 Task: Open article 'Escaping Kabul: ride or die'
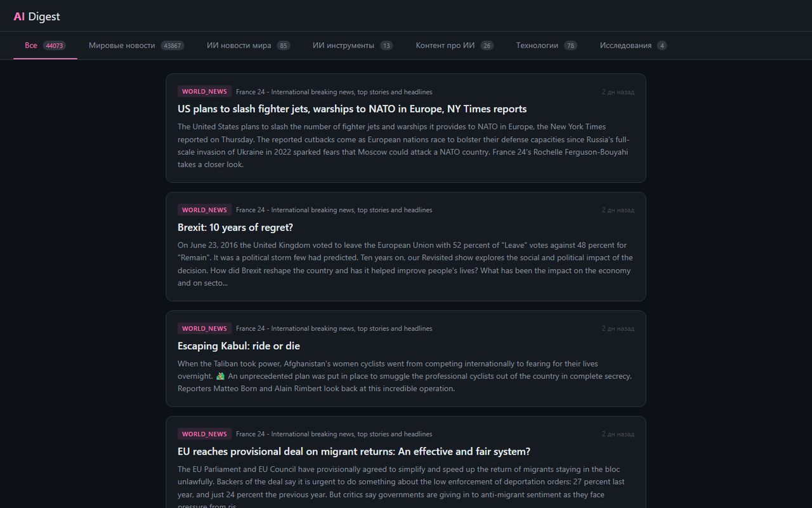coord(239,346)
